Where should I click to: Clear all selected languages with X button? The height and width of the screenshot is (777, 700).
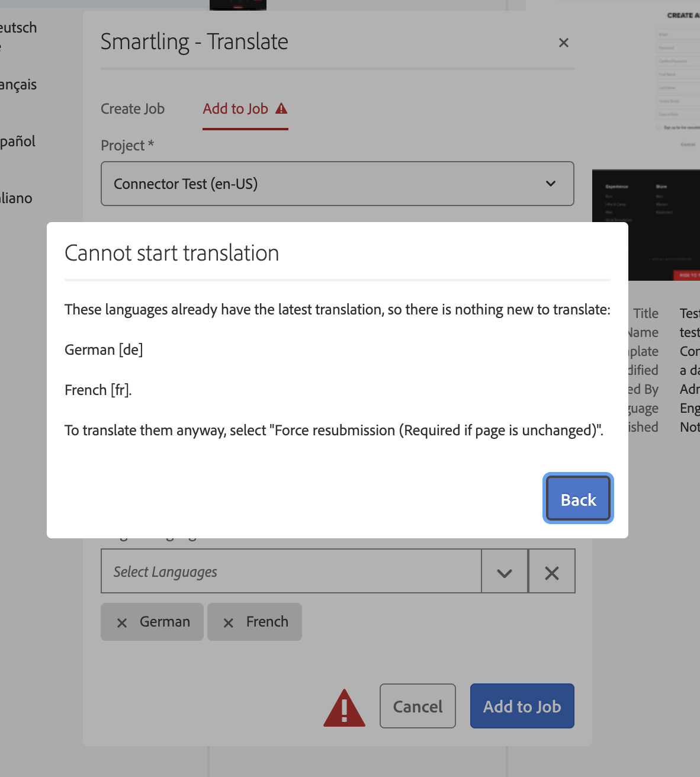click(x=551, y=572)
